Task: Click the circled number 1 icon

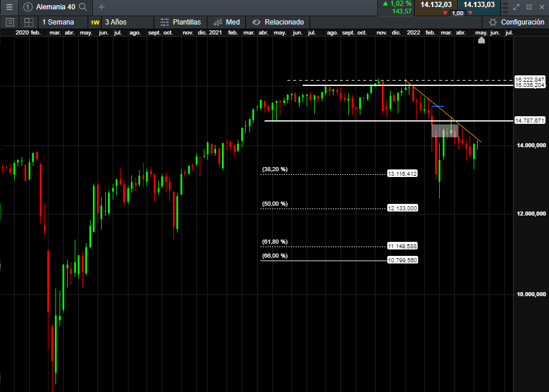Action: [x=28, y=7]
